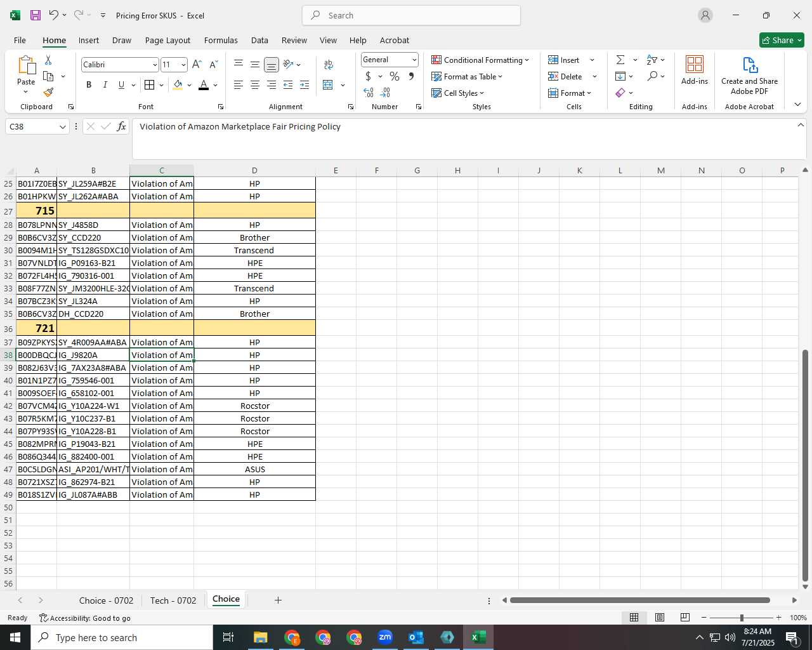
Task: Click the Insert cells button
Action: pos(564,60)
